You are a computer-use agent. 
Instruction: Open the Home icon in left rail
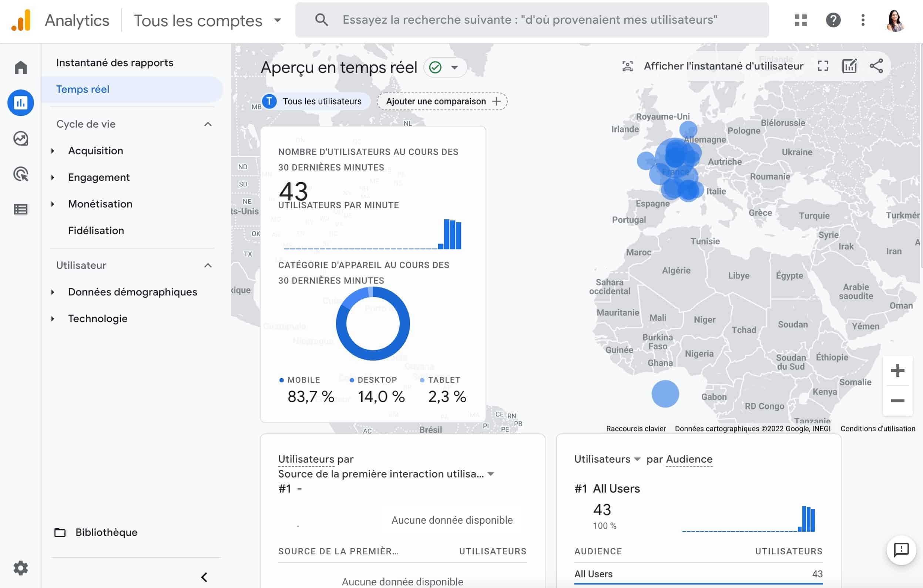tap(20, 67)
